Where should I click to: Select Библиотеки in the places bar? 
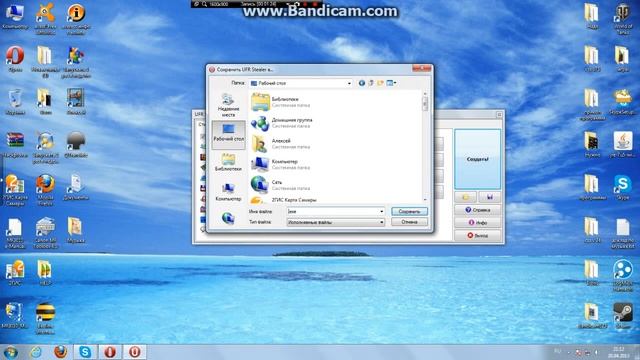(x=228, y=162)
